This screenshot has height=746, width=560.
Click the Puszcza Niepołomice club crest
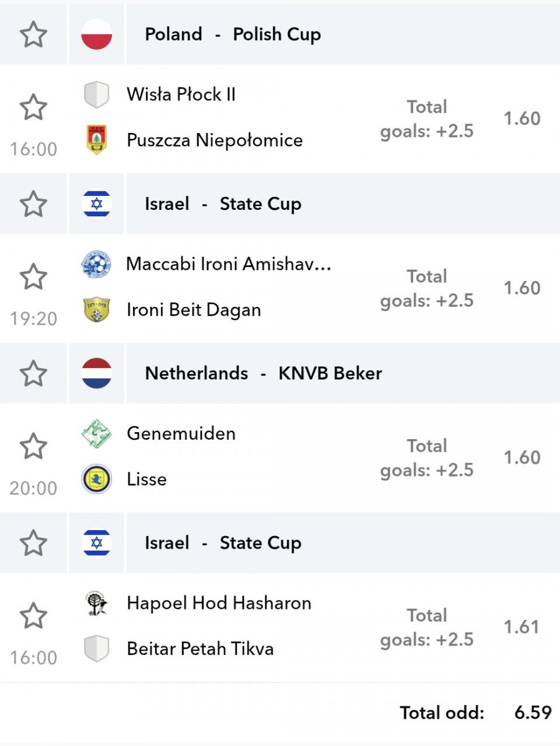click(96, 139)
